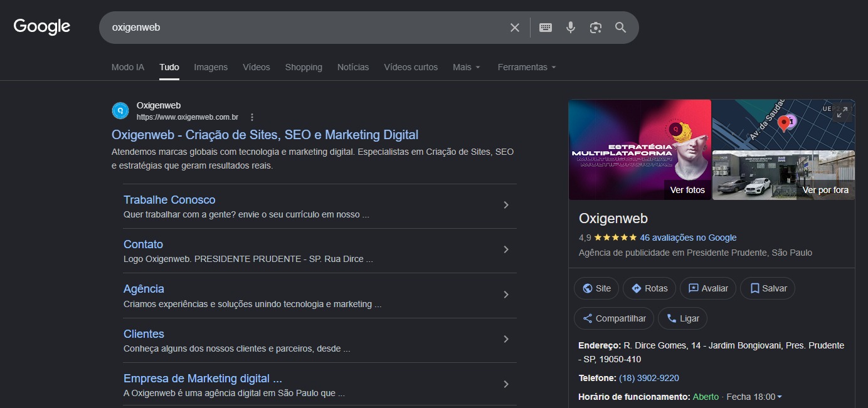Run the search with the magnifier icon
The image size is (868, 408).
[621, 28]
